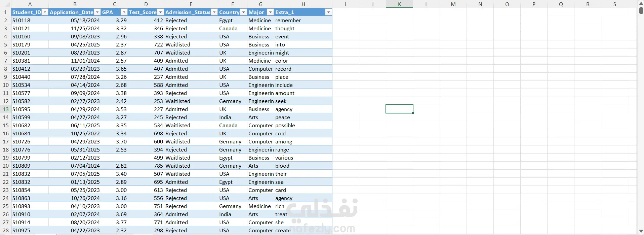Click cell with student ID S10975
The image size is (644, 235).
point(30,230)
